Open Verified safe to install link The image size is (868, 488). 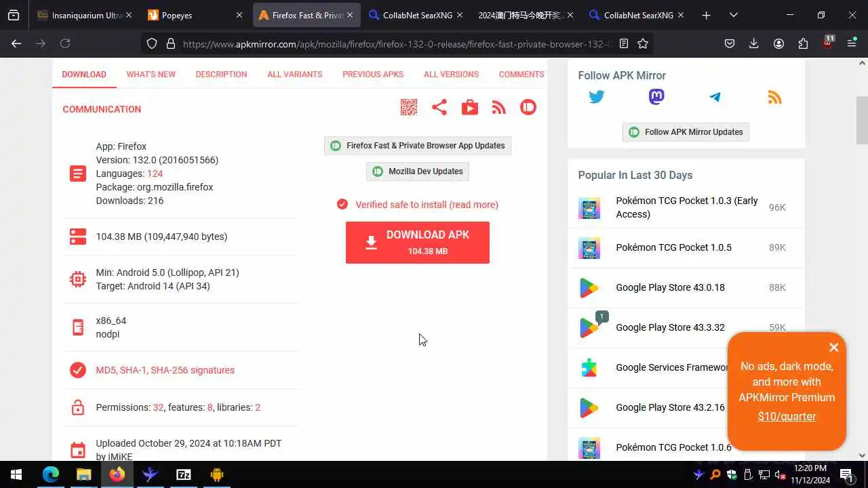[x=427, y=205]
